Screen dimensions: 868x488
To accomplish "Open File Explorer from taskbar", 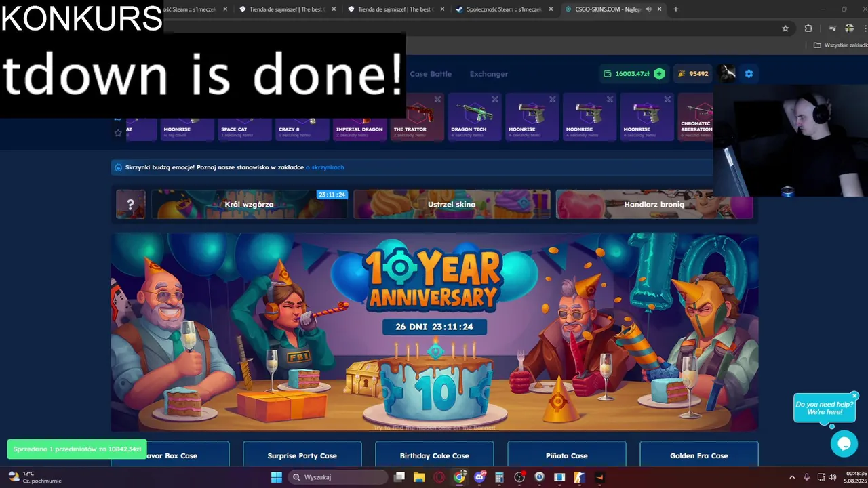I will [x=419, y=477].
